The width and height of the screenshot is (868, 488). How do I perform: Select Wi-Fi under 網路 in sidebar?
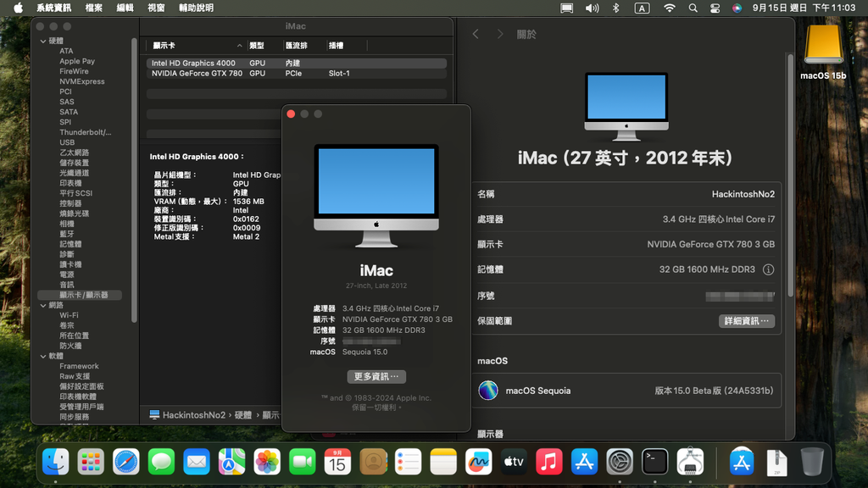click(69, 315)
